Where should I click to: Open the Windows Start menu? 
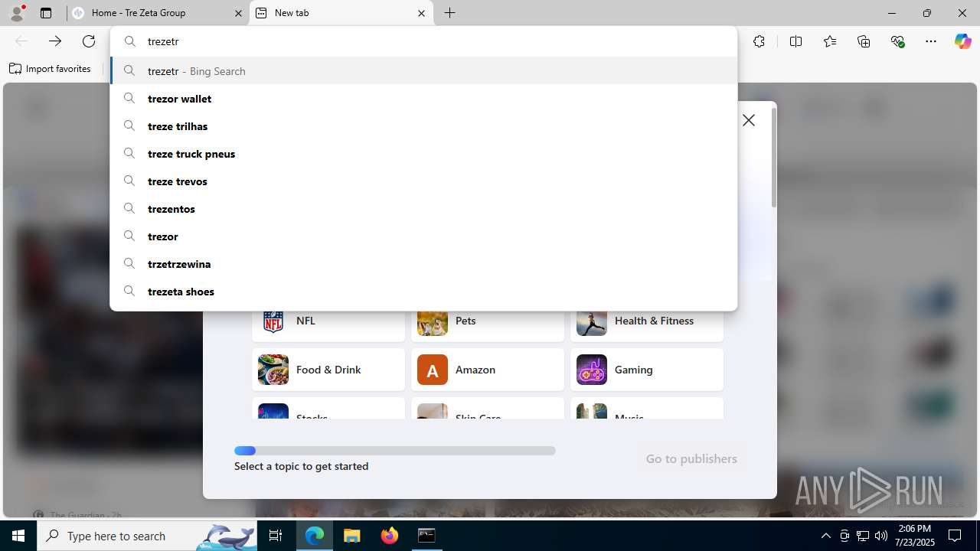tap(18, 536)
